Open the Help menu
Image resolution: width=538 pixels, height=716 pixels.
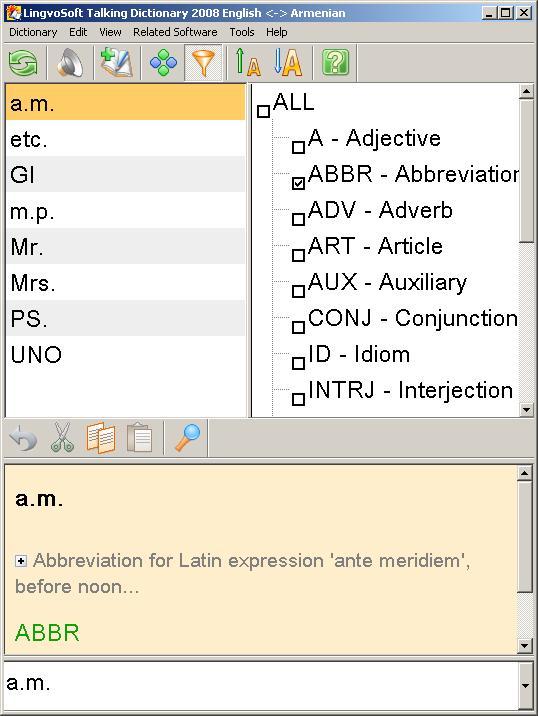click(x=277, y=32)
